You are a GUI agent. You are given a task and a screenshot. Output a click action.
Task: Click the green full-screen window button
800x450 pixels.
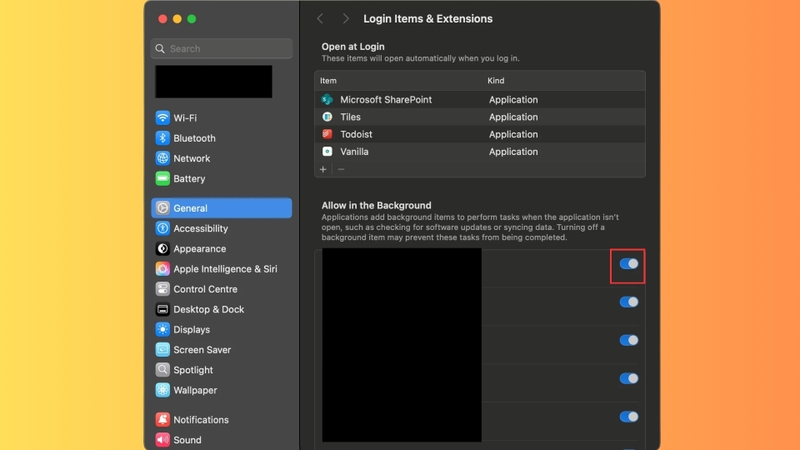point(192,19)
